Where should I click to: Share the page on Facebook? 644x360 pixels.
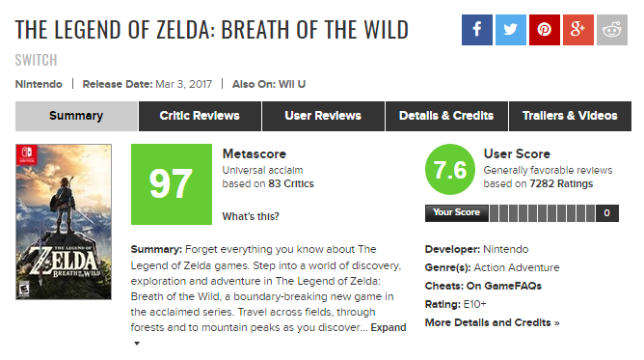(x=477, y=30)
